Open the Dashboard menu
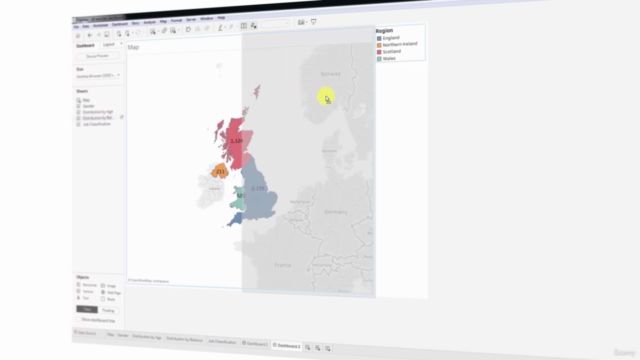Viewport: 640px width, 360px height. click(120, 24)
